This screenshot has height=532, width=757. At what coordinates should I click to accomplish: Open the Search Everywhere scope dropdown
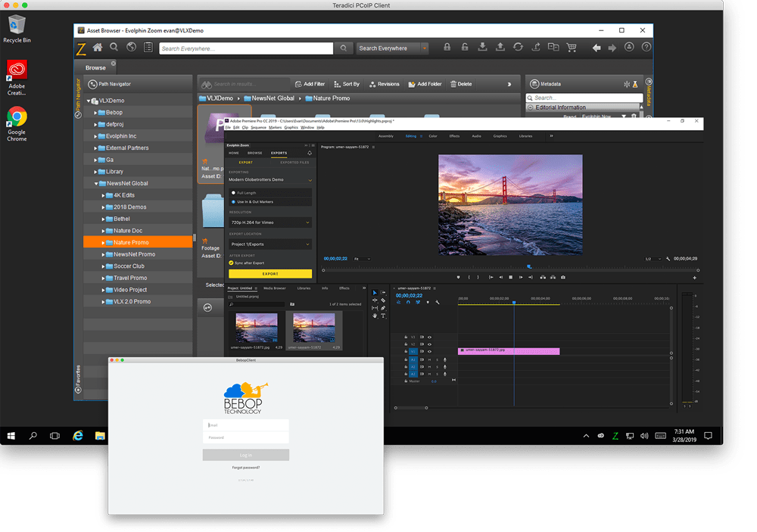pos(425,48)
